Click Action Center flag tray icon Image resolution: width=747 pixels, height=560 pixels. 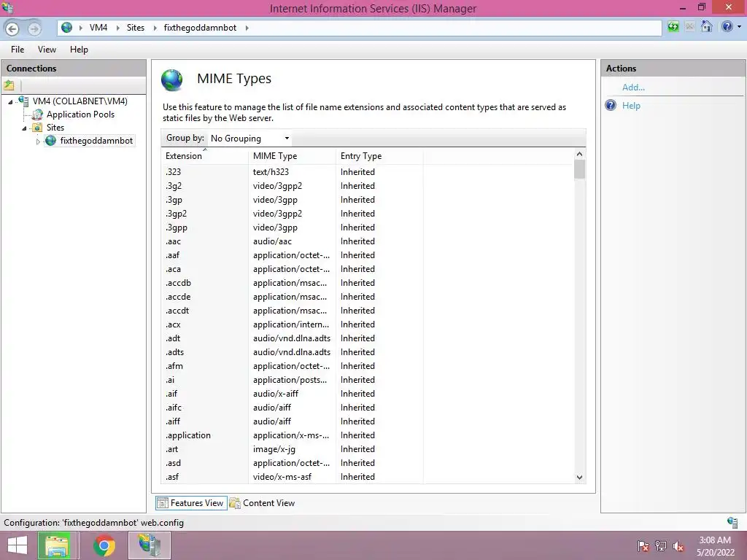point(643,545)
